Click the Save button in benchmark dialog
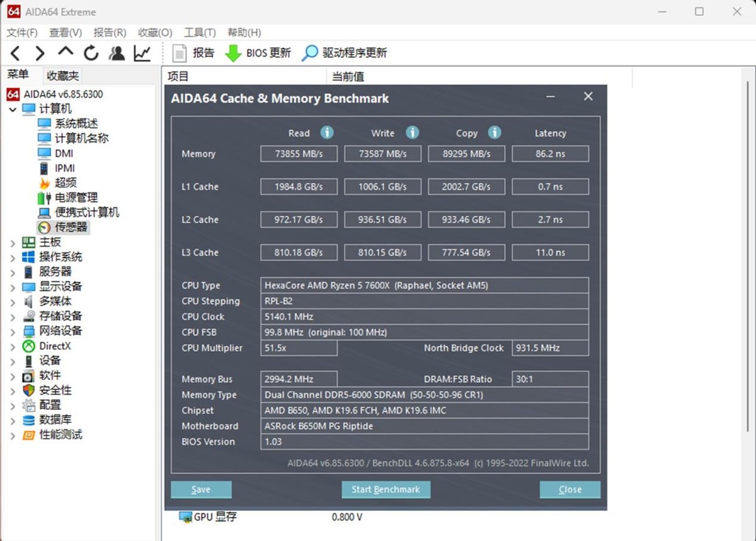The image size is (756, 541). [201, 489]
